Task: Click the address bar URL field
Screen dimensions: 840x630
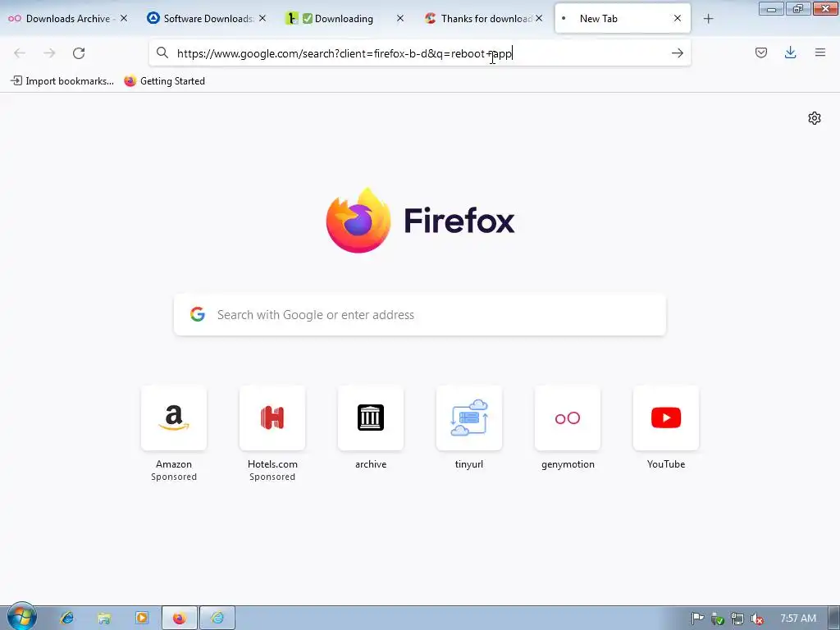Action: (x=420, y=53)
